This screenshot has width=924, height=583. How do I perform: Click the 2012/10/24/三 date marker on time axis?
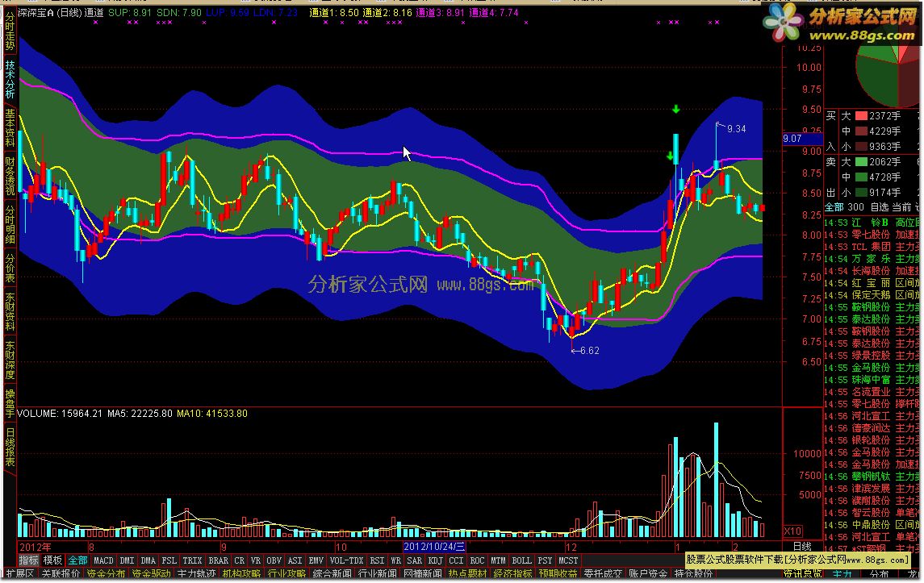click(434, 547)
